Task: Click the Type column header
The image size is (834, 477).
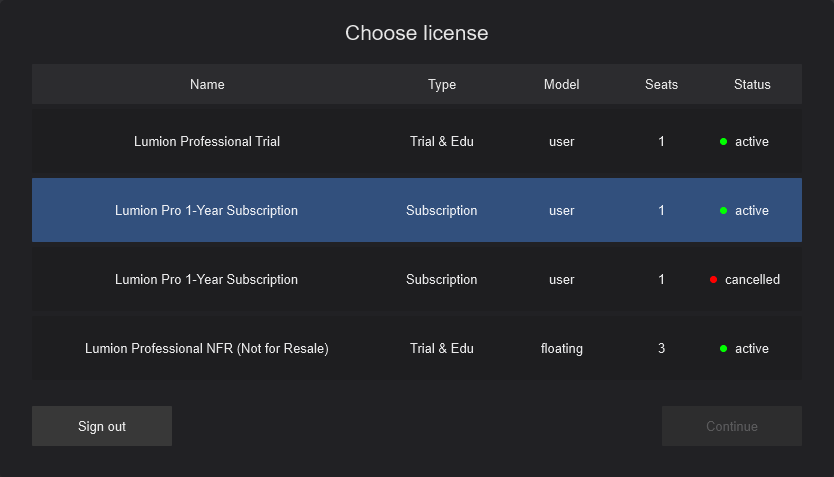Action: point(441,85)
